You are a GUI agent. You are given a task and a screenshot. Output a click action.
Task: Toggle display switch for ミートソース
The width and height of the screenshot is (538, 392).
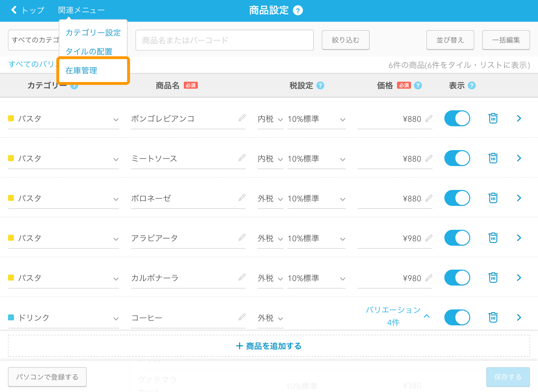tap(457, 158)
